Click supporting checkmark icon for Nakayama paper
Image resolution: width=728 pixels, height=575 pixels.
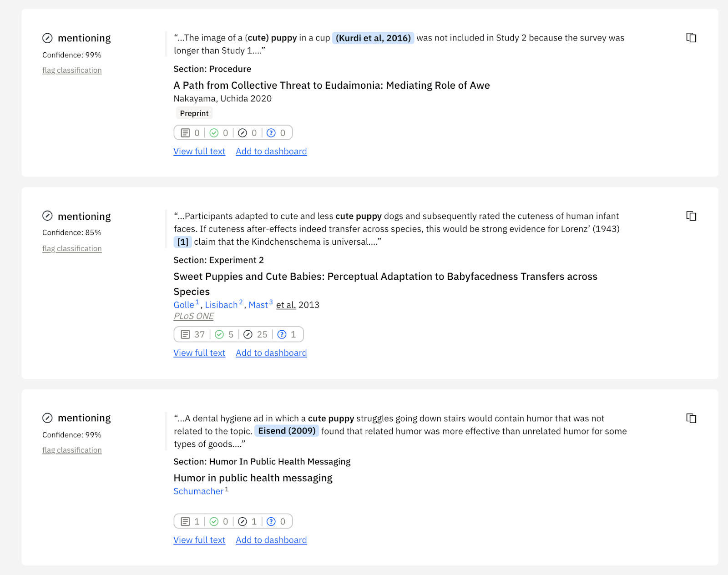214,133
